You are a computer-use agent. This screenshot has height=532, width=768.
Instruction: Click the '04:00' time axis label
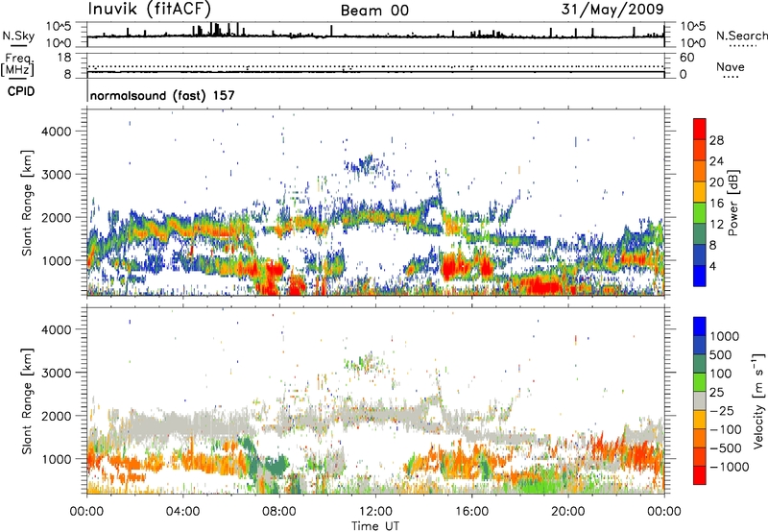(182, 512)
